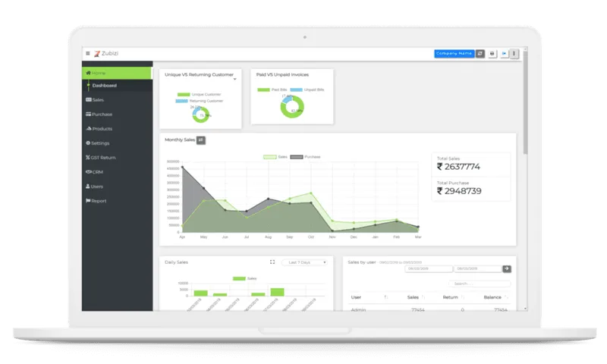The width and height of the screenshot is (607, 364).
Task: Click the end date field in Sales by user
Action: [478, 268]
